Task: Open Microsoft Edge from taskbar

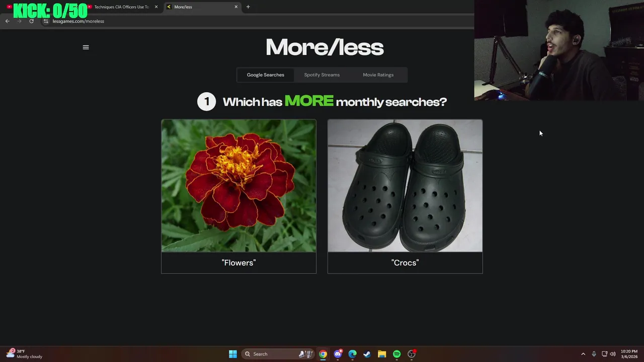Action: tap(352, 354)
